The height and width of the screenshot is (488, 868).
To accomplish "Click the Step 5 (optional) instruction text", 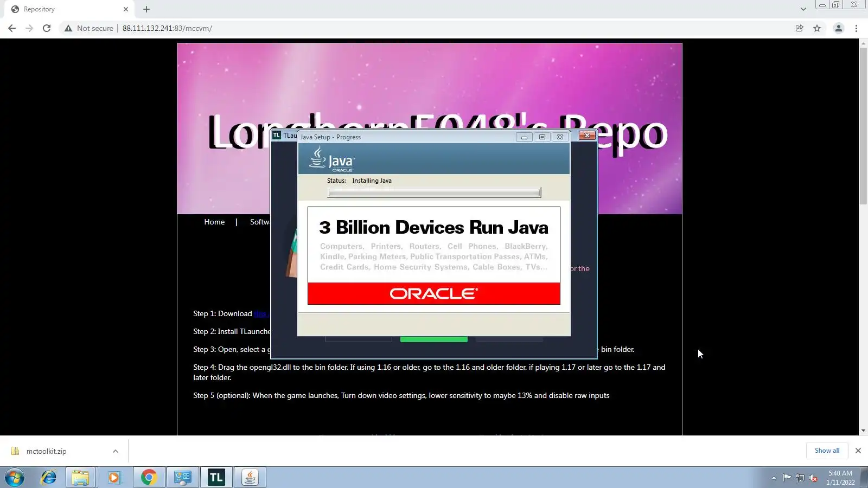I will tap(401, 395).
